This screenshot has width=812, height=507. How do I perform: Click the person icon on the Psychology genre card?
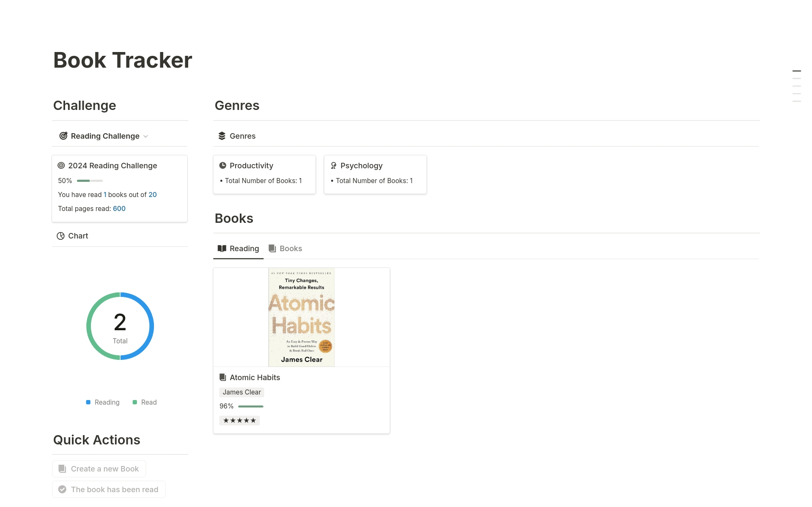[334, 165]
